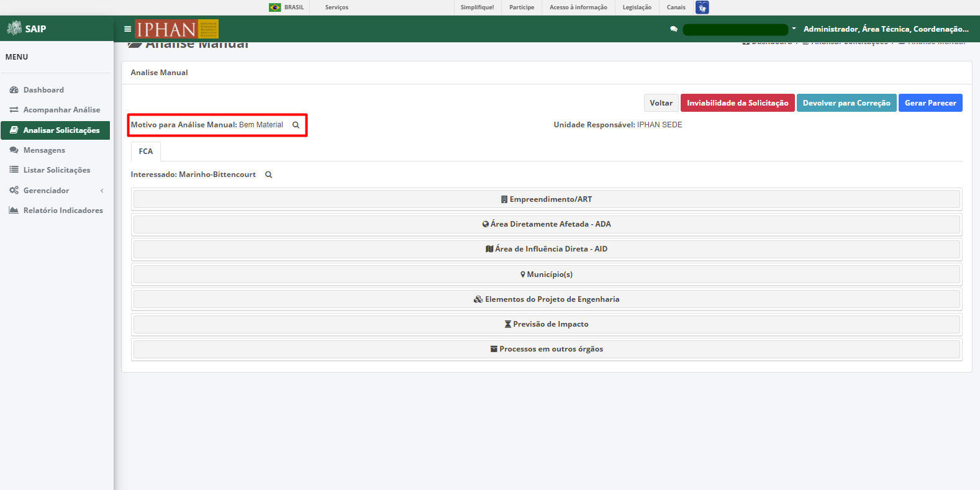Viewport: 980px width, 490px height.
Task: Click the Dashboard gauge icon
Action: coord(14,90)
